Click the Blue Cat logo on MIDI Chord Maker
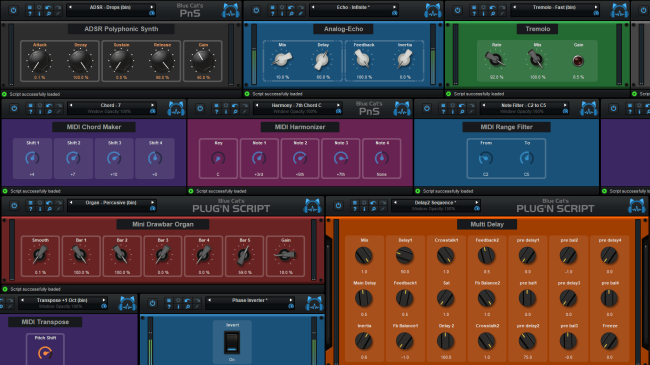 (x=176, y=108)
